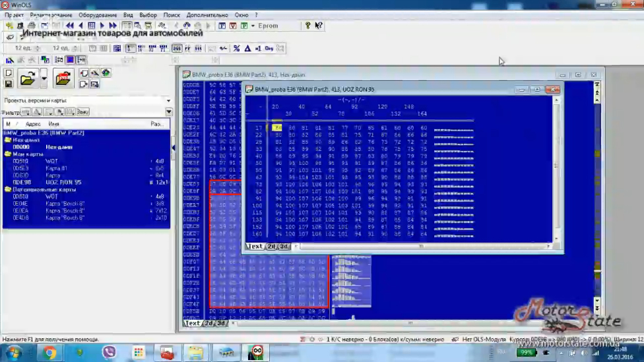
Task: Click the highlighted yellow map cell
Action: coord(277,128)
